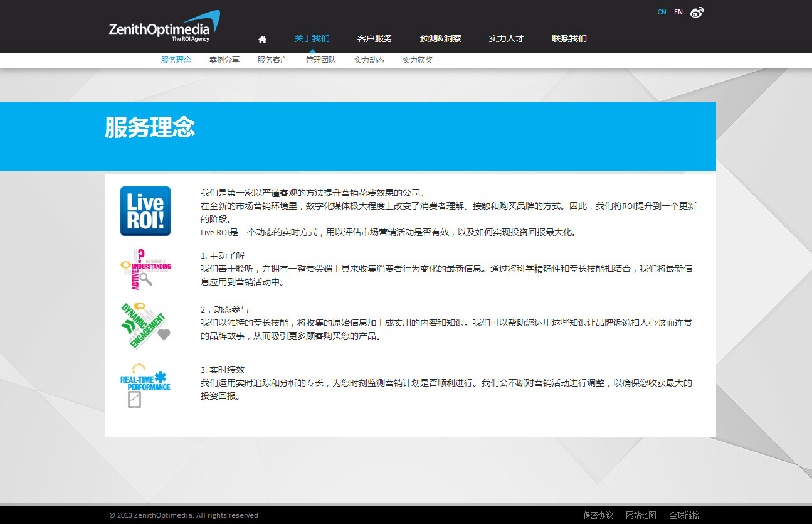Viewport: 812px width, 524px height.
Task: Expand the 联系我们 menu
Action: (569, 38)
